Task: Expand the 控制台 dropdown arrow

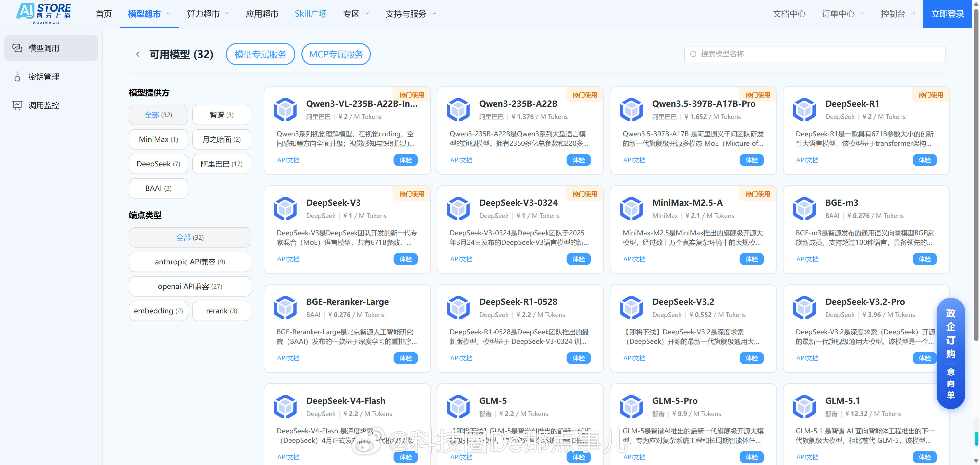Action: coord(913,14)
